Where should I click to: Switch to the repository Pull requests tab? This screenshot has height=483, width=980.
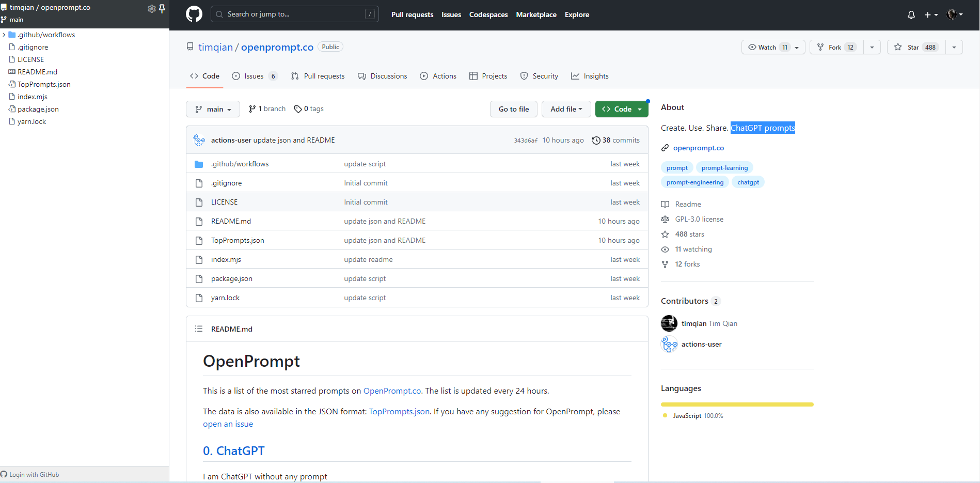[318, 76]
